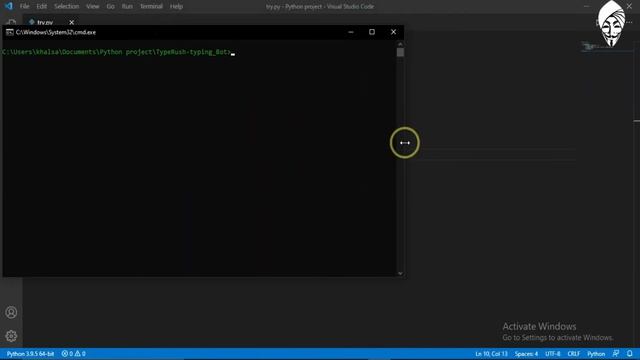Close the try.py editor tab

(71, 22)
